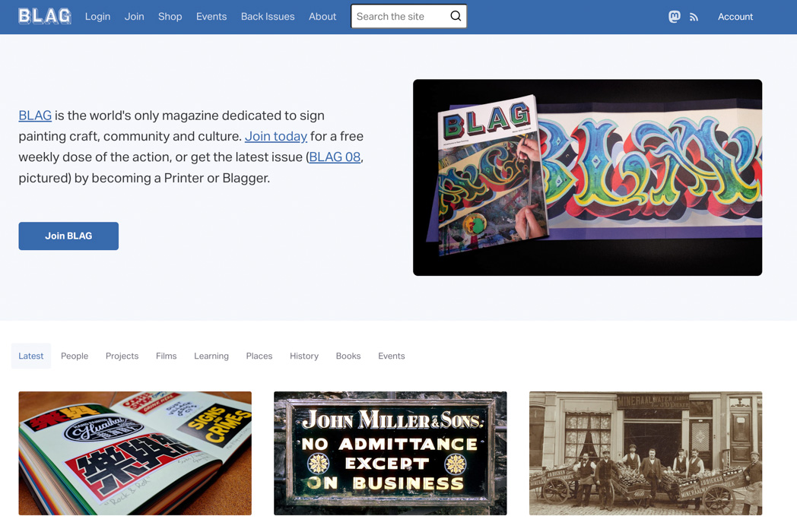Open Events in the top navigation

[211, 16]
